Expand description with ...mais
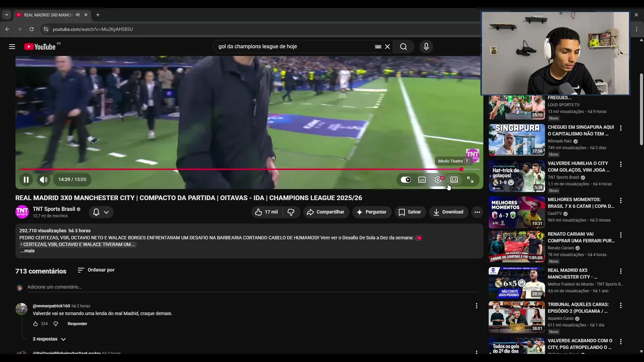644x362 pixels. pyautogui.click(x=27, y=251)
